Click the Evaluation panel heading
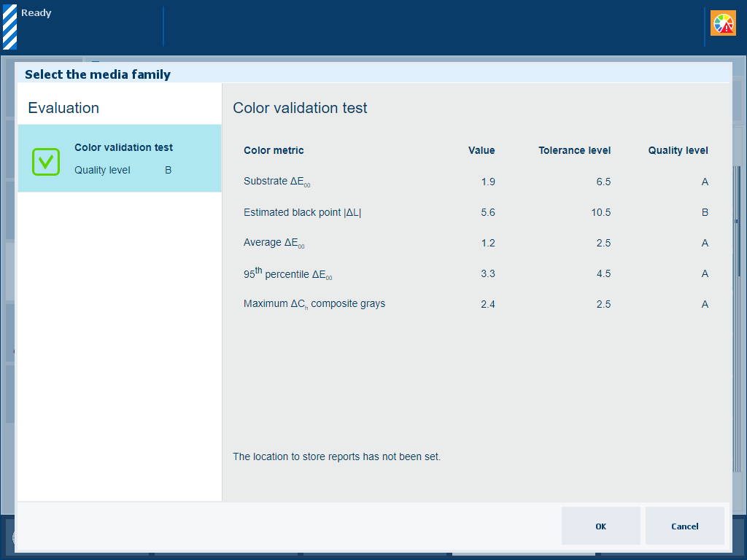The height and width of the screenshot is (560, 747). coord(63,108)
